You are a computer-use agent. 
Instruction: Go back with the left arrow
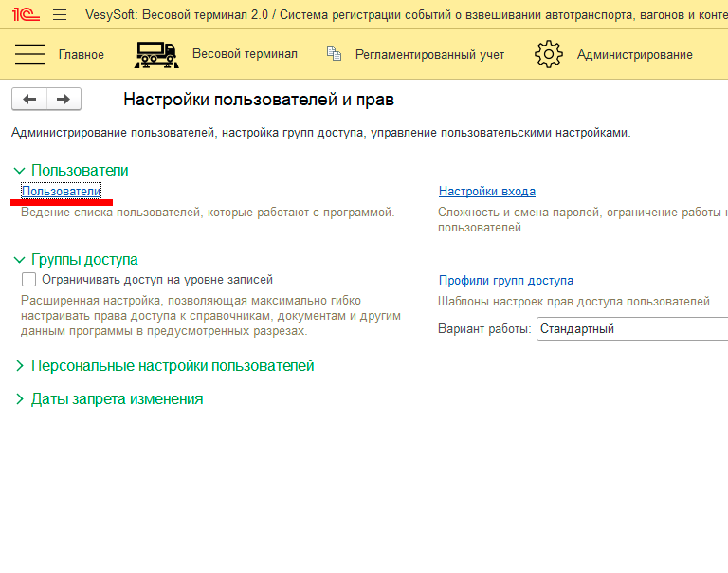[x=29, y=99]
